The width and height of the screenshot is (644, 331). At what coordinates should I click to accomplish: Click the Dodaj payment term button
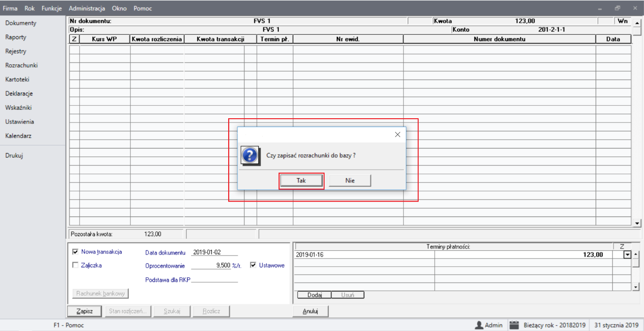[314, 295]
